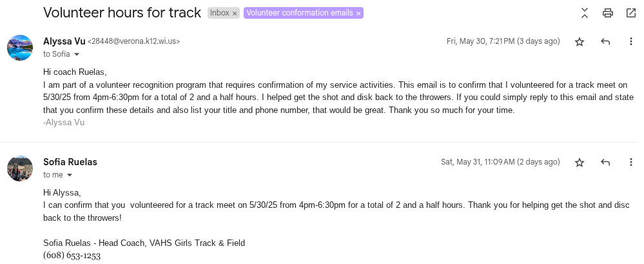Reply to Sofia Ruelas's message
This screenshot has width=644, height=264.
[605, 163]
